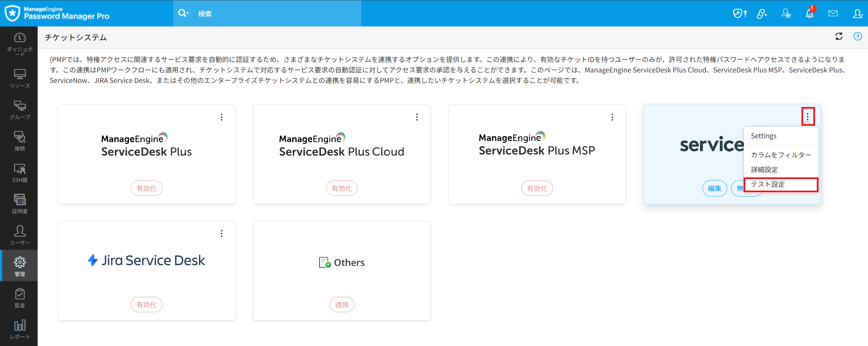Open the SSH鍵 sidebar section

(20, 173)
